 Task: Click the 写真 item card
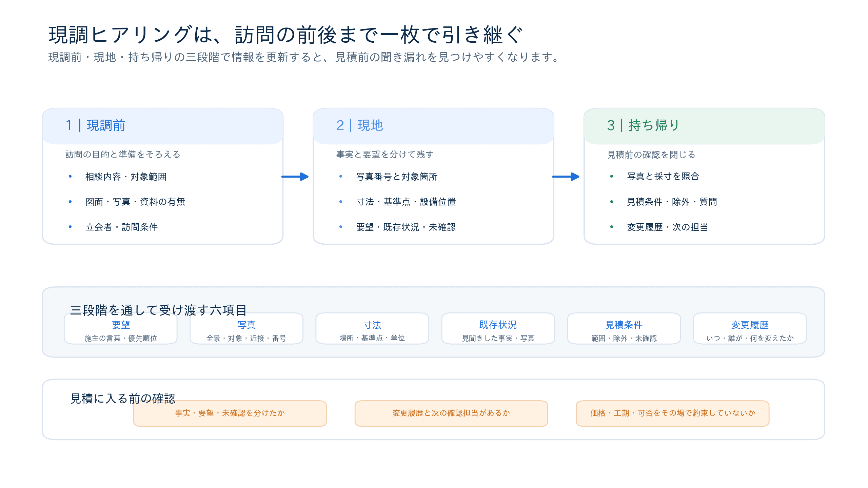(x=246, y=329)
